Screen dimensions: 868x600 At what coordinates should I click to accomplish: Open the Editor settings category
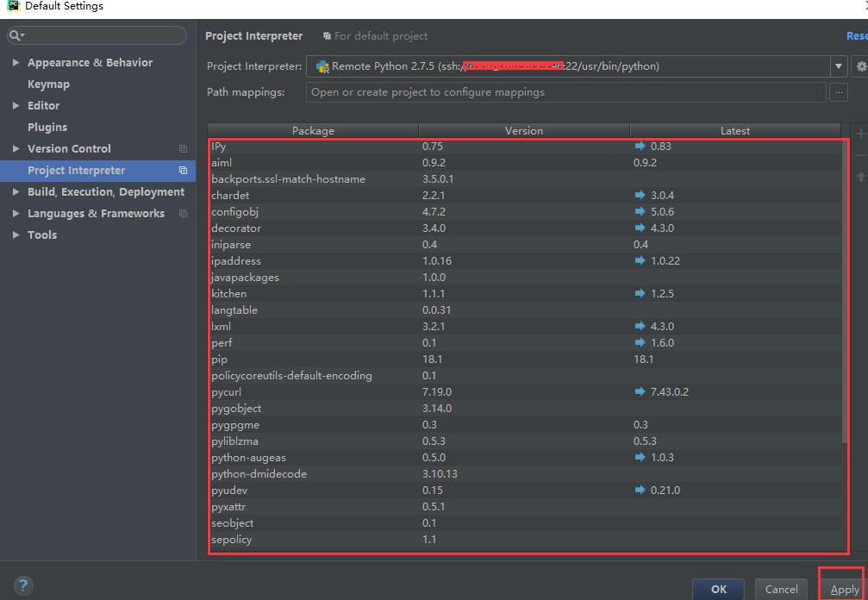coord(44,106)
